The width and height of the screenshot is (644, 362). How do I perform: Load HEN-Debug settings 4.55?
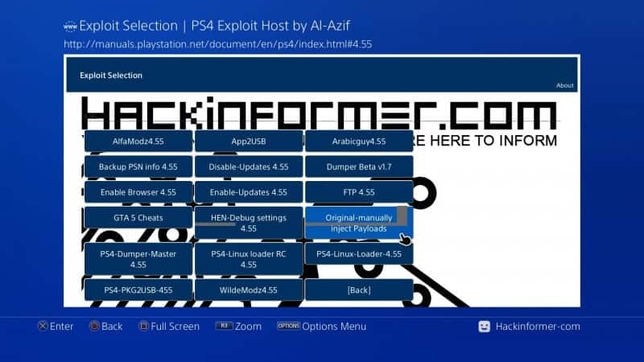tap(249, 223)
